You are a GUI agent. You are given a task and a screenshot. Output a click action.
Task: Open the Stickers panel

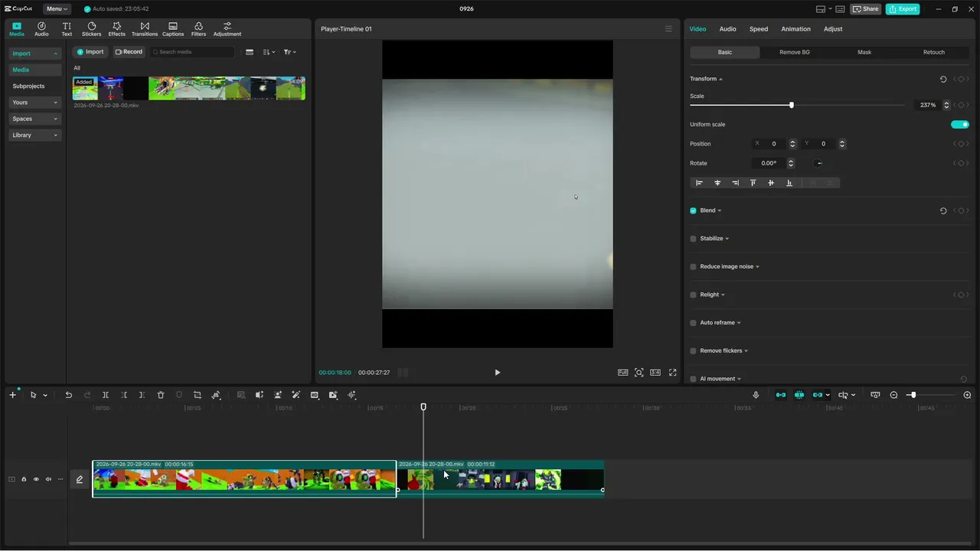click(x=91, y=29)
